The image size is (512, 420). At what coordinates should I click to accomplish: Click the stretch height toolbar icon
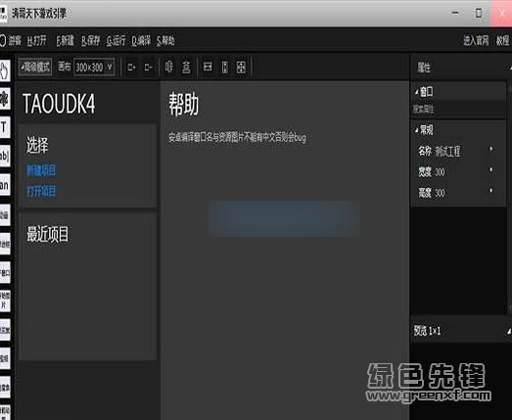(225, 67)
